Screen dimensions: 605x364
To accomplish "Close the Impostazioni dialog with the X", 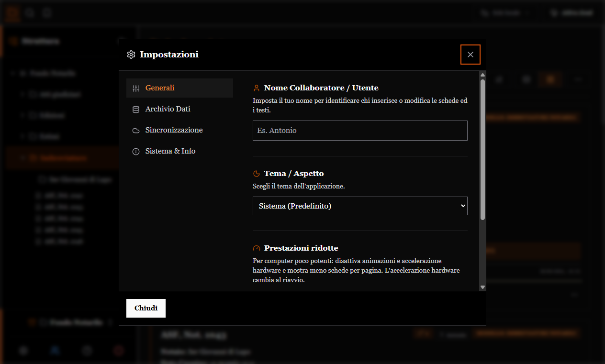I will [471, 55].
